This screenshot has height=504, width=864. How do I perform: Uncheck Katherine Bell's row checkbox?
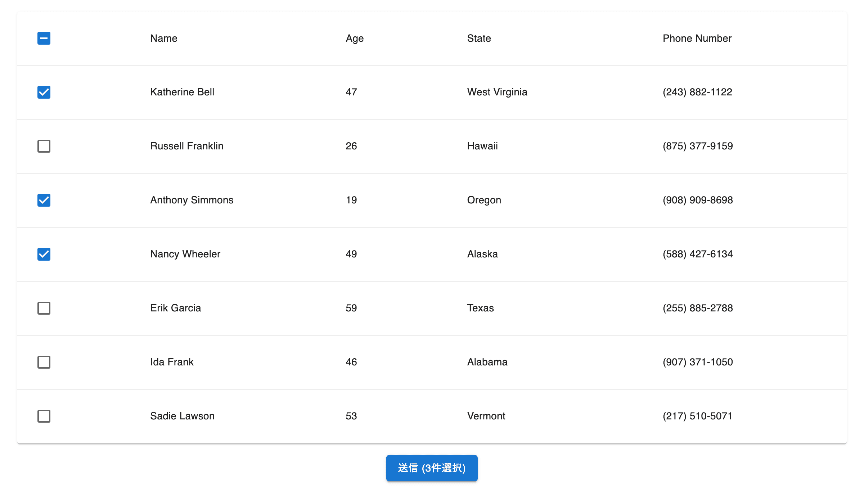pos(44,92)
